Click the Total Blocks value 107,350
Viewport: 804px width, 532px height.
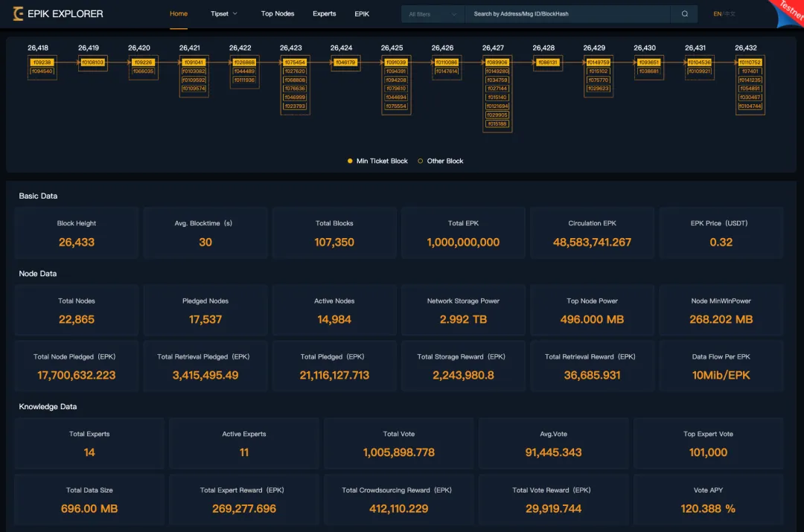pos(334,242)
